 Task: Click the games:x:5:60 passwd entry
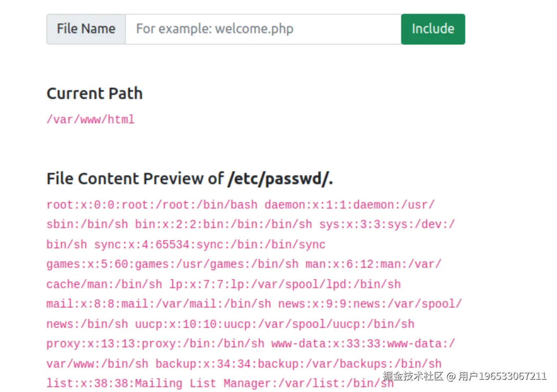coord(172,264)
